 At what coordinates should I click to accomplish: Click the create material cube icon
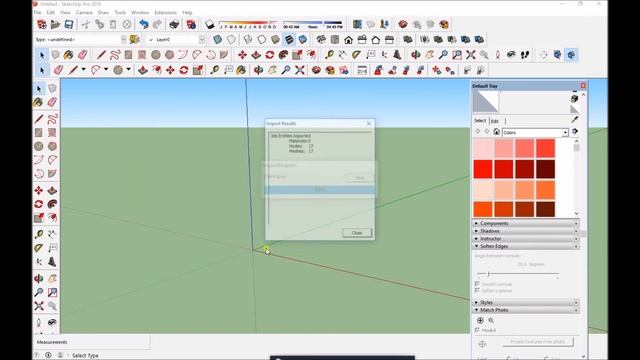coord(575,99)
